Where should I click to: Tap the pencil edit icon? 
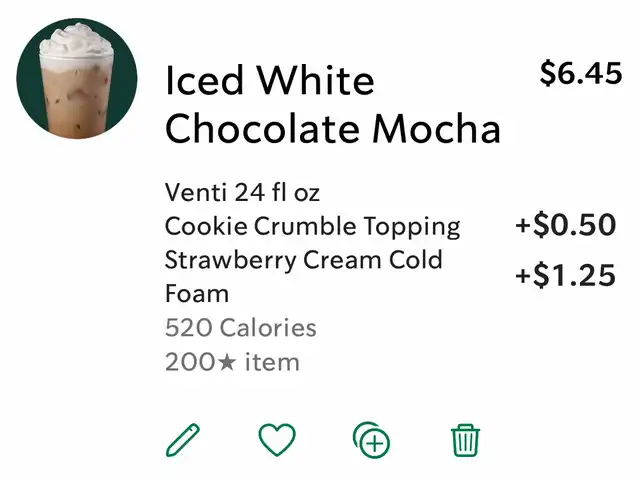pyautogui.click(x=183, y=440)
